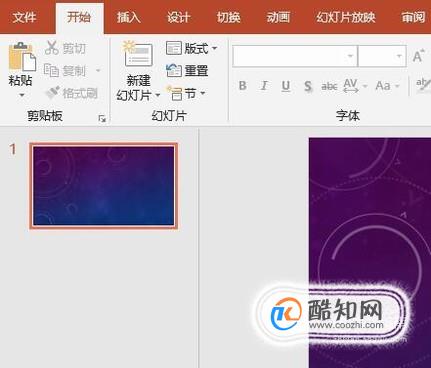Click the AV character spacing icon

click(351, 86)
